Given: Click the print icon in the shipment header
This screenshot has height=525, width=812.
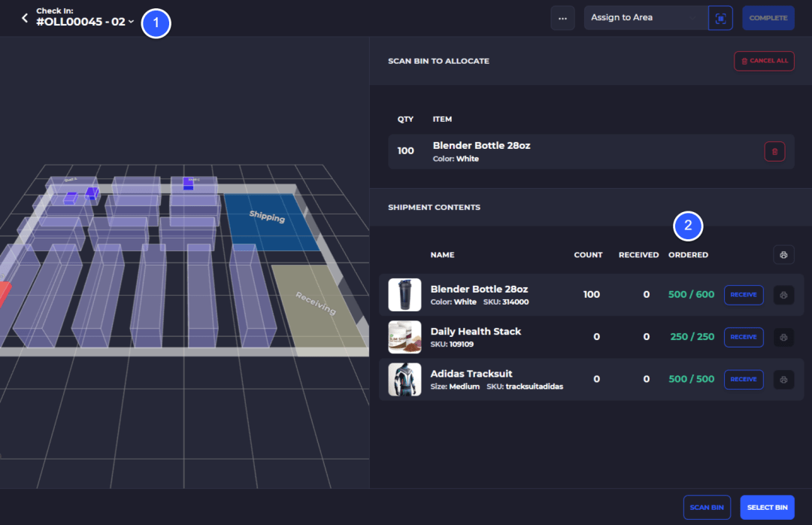Looking at the screenshot, I should [783, 255].
